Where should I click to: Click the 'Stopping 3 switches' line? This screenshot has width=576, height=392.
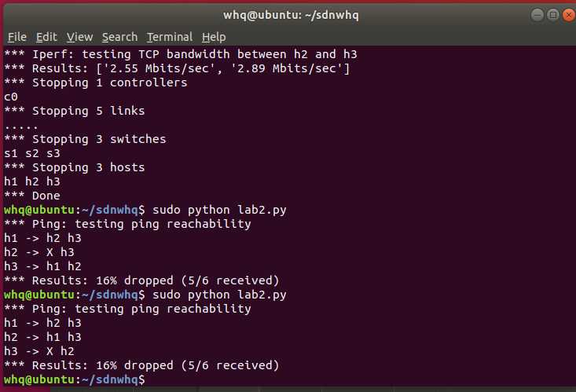click(85, 139)
